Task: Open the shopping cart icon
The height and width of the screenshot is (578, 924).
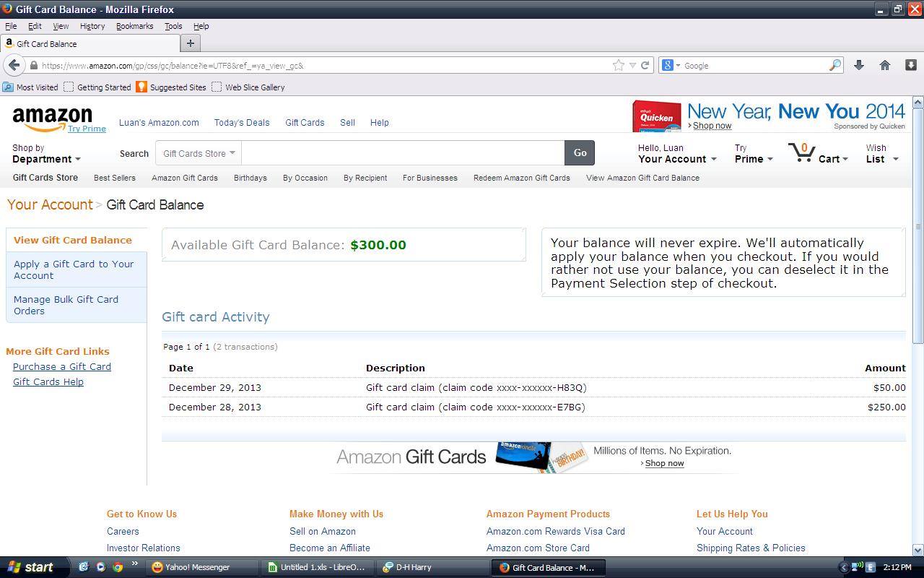Action: [x=802, y=152]
